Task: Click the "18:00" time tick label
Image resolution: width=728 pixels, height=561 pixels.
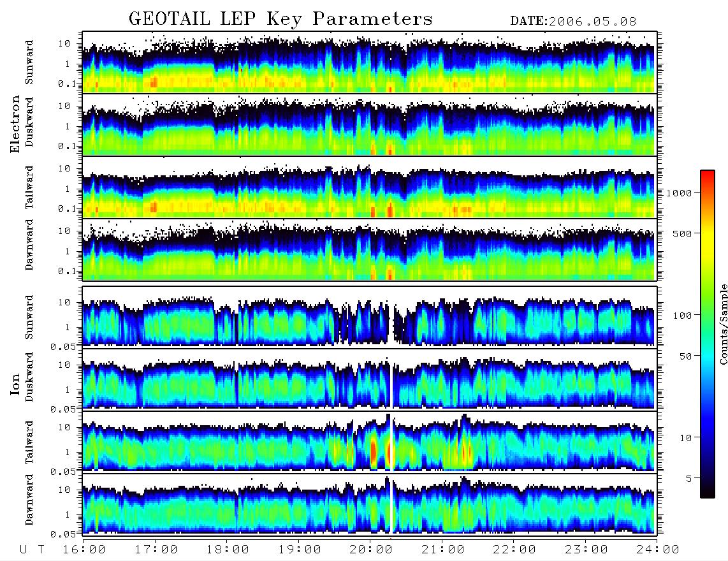Action: [228, 550]
